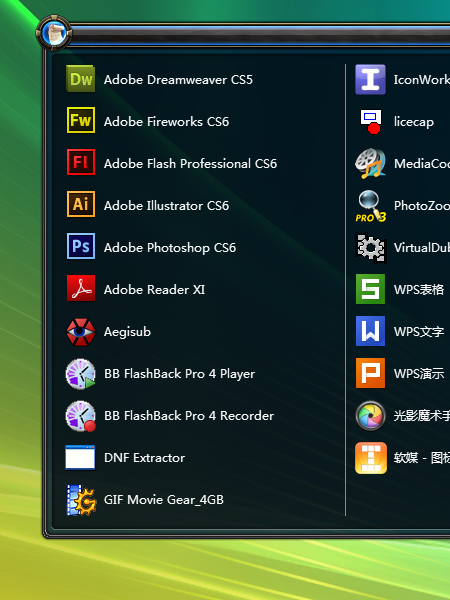The height and width of the screenshot is (600, 450).
Task: Launch the PhotoZoom Pro 3 magnifier icon
Action: [371, 206]
